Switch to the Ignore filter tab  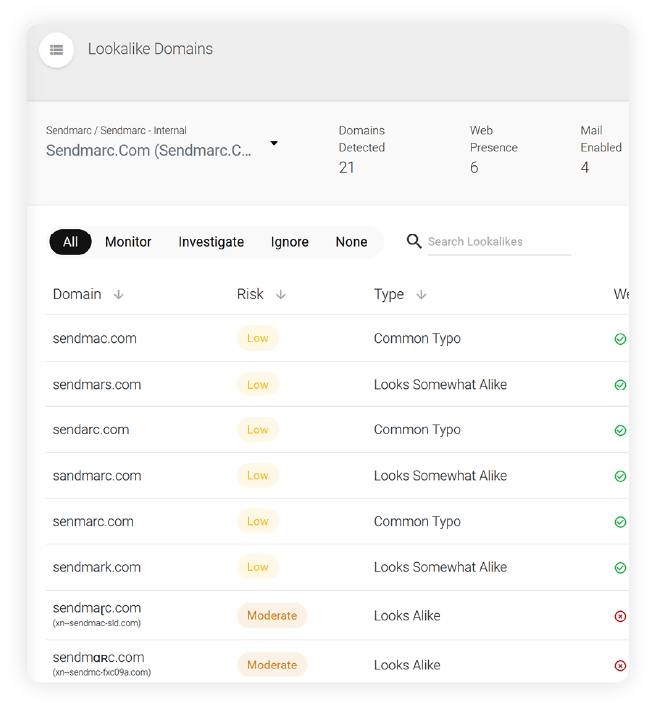click(x=289, y=242)
